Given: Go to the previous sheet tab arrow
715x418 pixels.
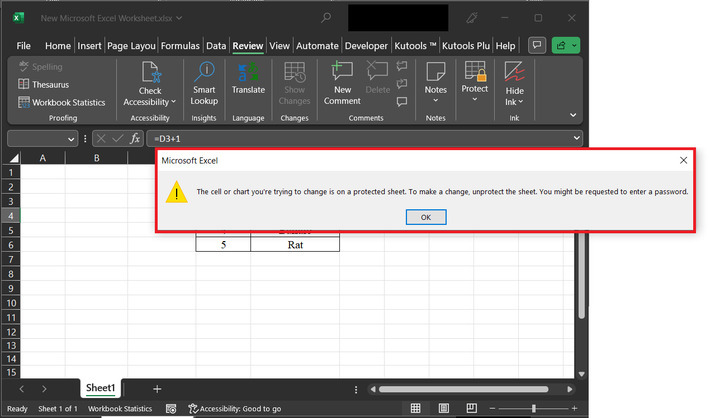Looking at the screenshot, I should point(21,389).
